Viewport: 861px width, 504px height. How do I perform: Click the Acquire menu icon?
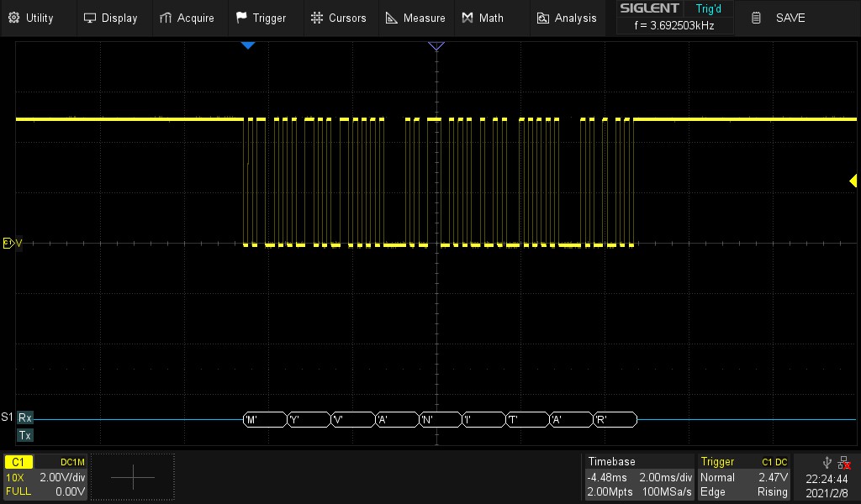coord(166,18)
